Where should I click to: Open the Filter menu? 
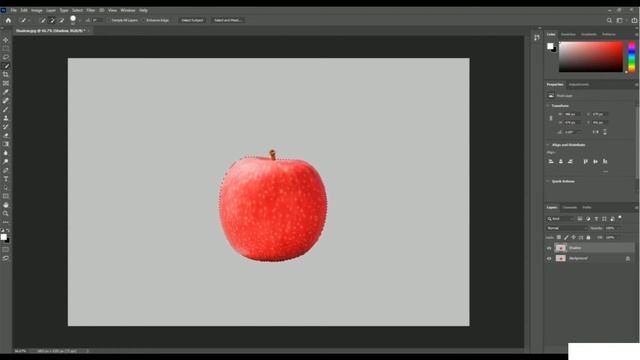(91, 10)
